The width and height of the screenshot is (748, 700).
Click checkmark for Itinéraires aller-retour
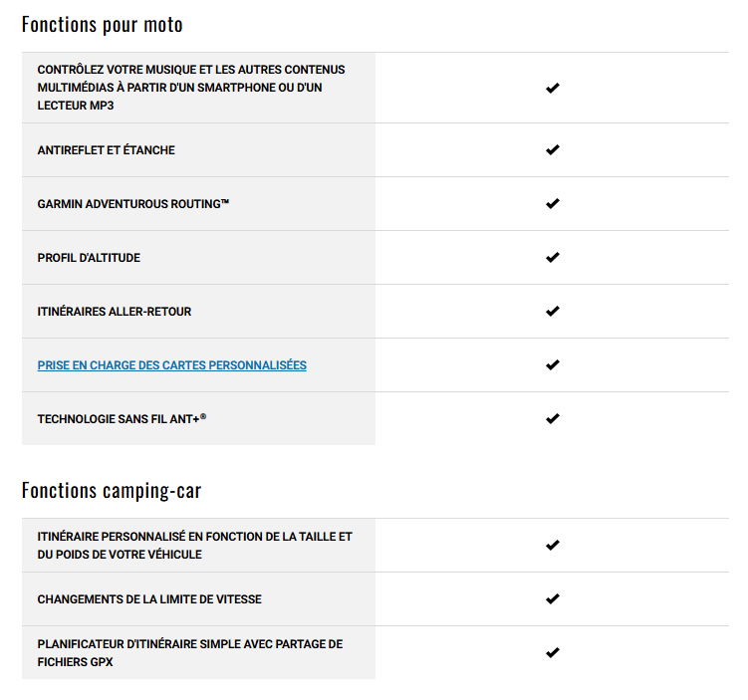pos(553,312)
